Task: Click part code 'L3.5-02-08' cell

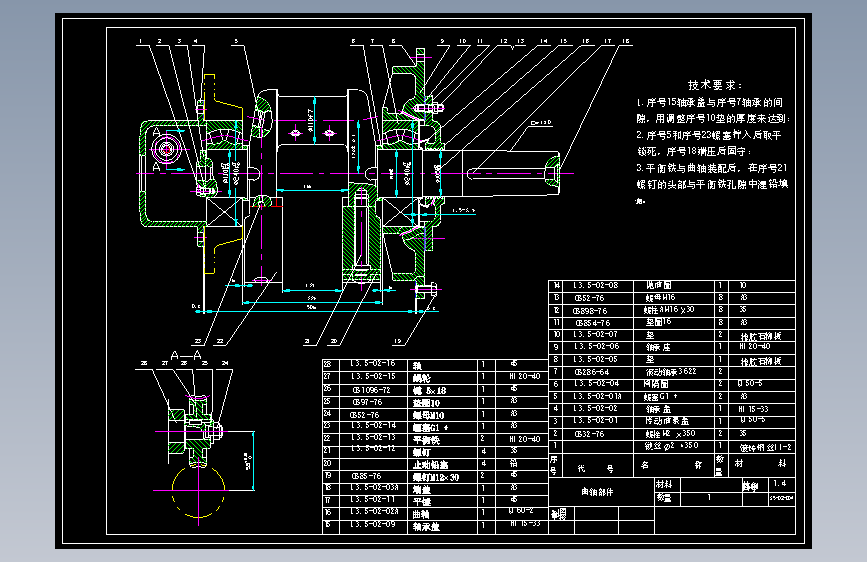Action: (x=595, y=285)
